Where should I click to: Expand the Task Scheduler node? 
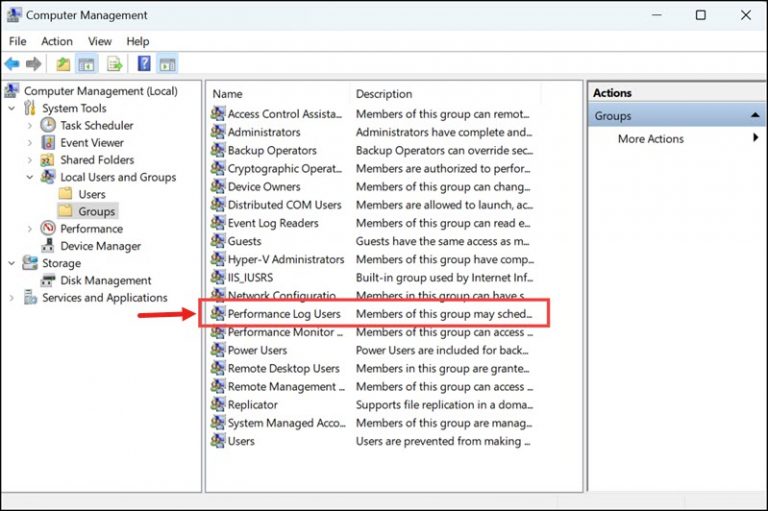(30, 125)
